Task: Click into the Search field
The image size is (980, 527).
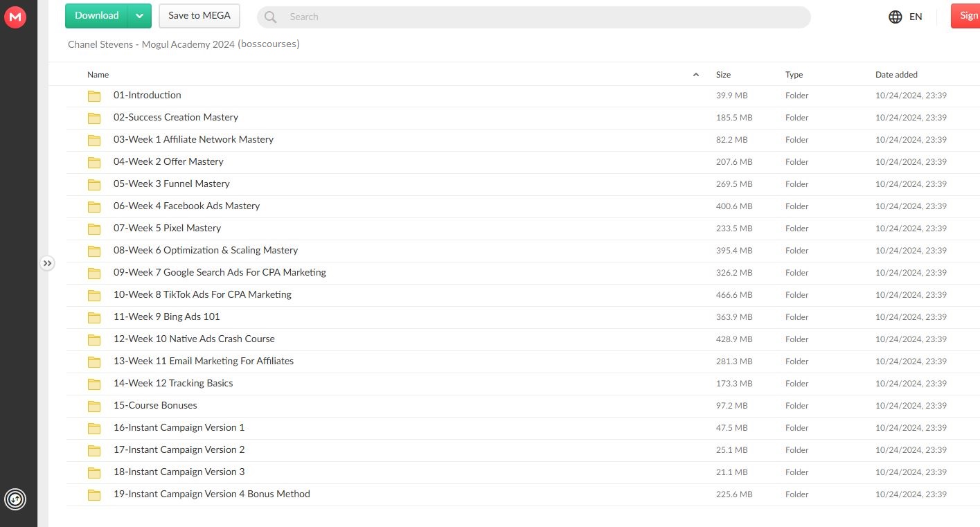Action: point(540,17)
